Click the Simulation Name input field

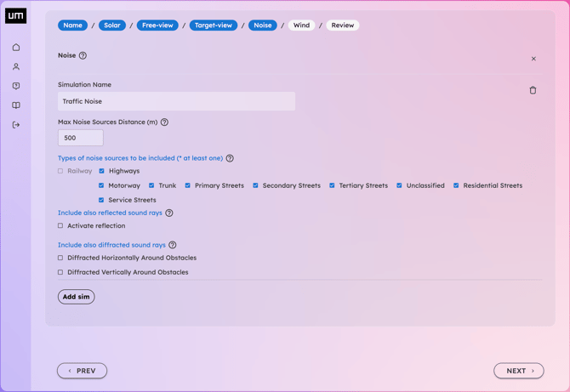tap(176, 101)
